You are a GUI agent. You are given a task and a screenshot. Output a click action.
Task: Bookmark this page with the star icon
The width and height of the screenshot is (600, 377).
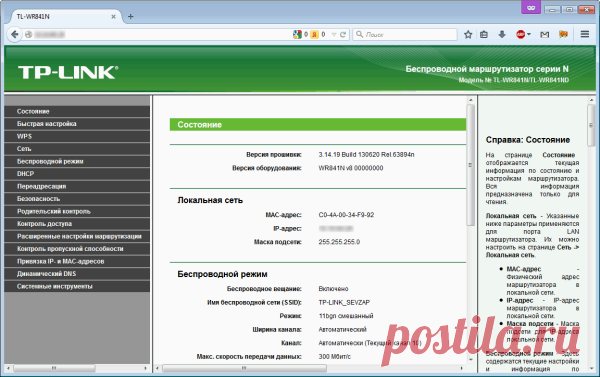468,34
